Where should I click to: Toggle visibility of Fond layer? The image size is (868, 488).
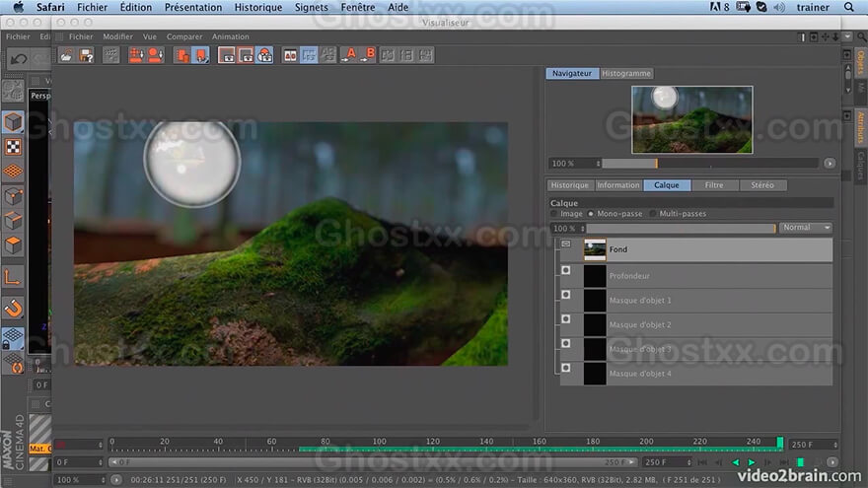[566, 244]
